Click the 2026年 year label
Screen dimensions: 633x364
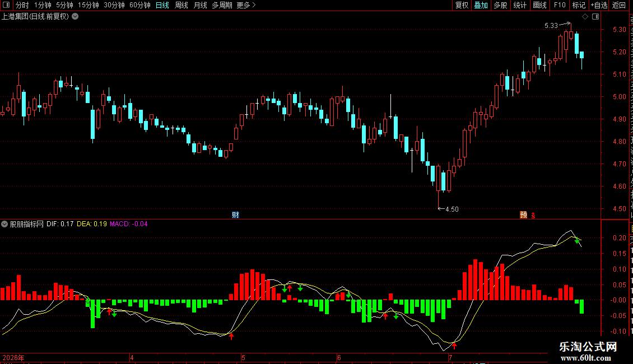click(13, 357)
